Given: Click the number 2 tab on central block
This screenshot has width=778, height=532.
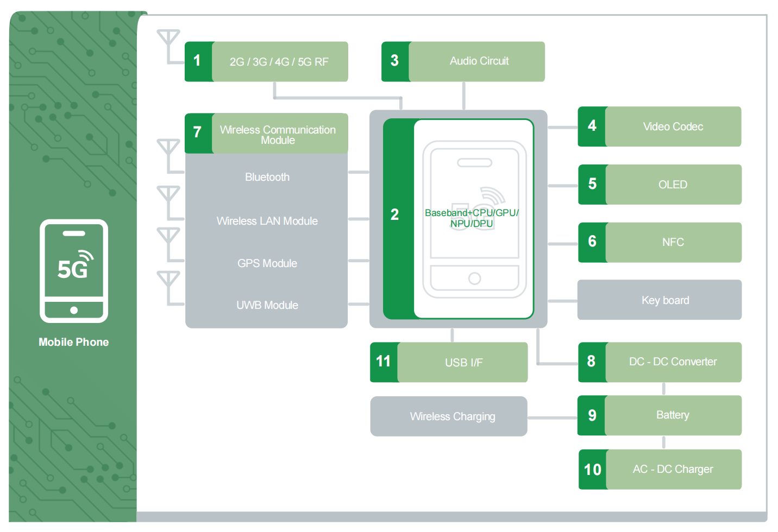Looking at the screenshot, I should point(398,219).
